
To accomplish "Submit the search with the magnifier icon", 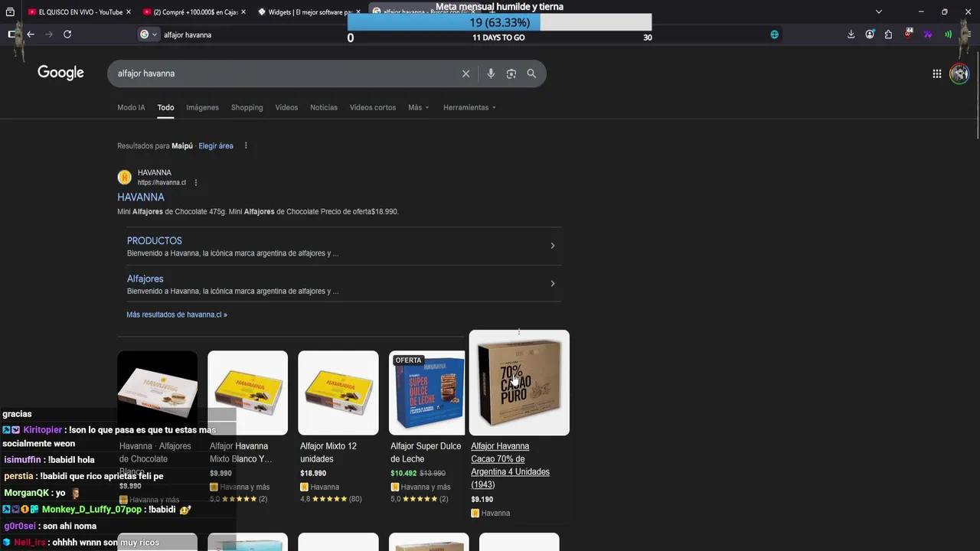I will tap(531, 73).
